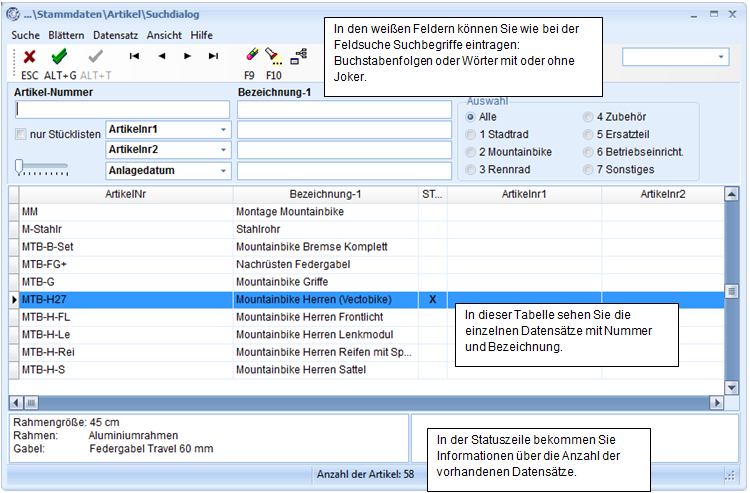Click the green checkmark ALT+G icon

59,56
